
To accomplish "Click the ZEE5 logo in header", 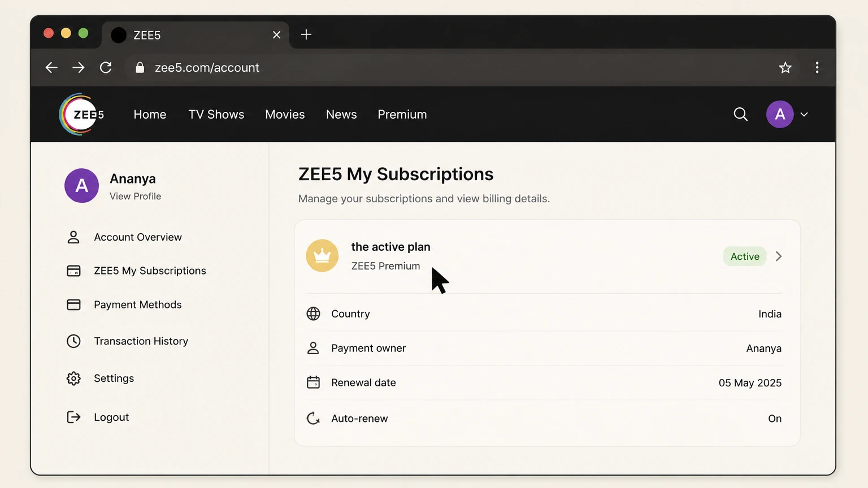I will click(x=81, y=114).
